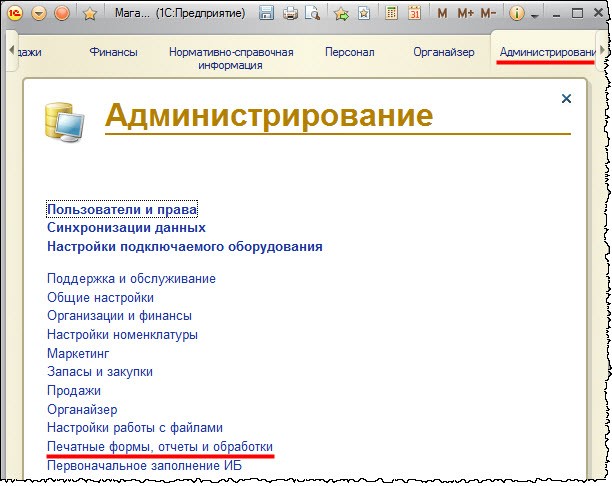Open the calendar icon
The image size is (612, 486).
point(415,13)
